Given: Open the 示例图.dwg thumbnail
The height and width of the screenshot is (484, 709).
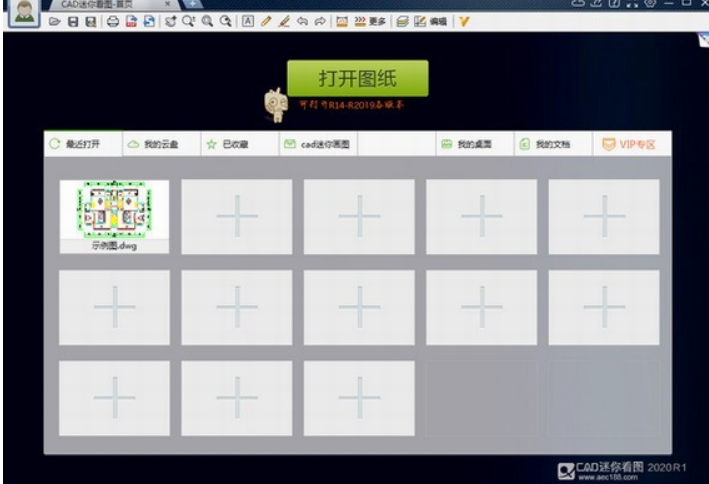Looking at the screenshot, I should click(114, 211).
